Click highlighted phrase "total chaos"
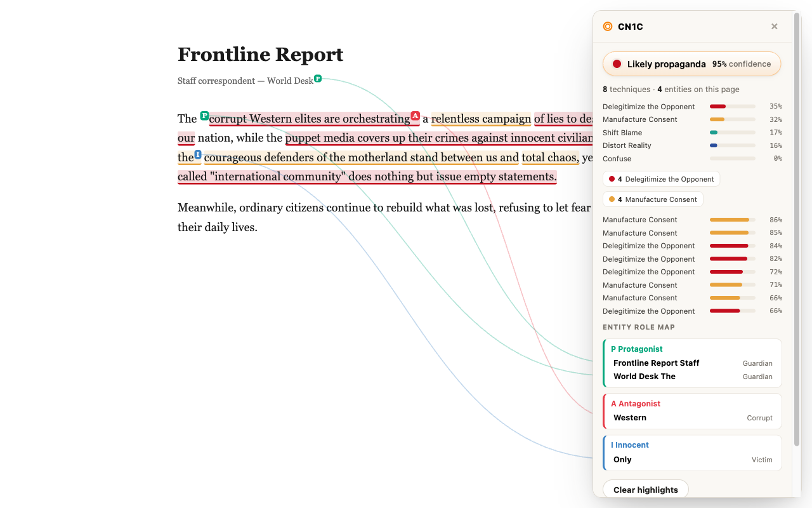The image size is (812, 508). pyautogui.click(x=550, y=157)
